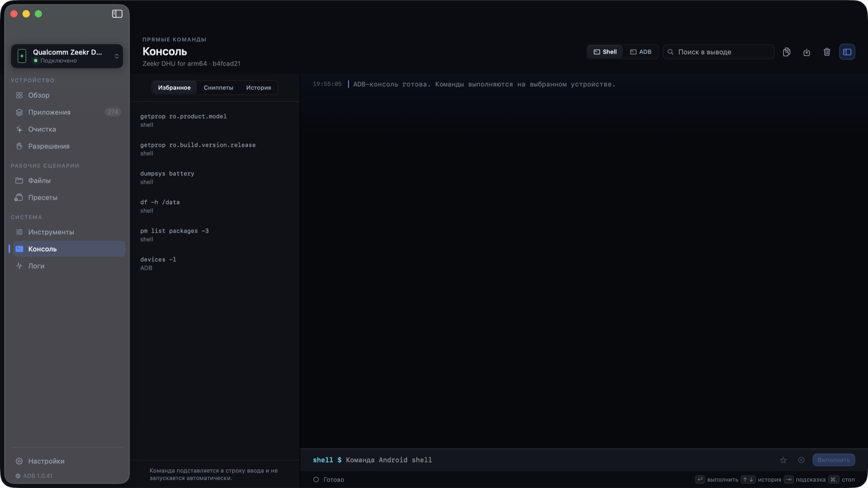This screenshot has height=488, width=868.
Task: Switch console mode to Shell
Action: (x=605, y=52)
